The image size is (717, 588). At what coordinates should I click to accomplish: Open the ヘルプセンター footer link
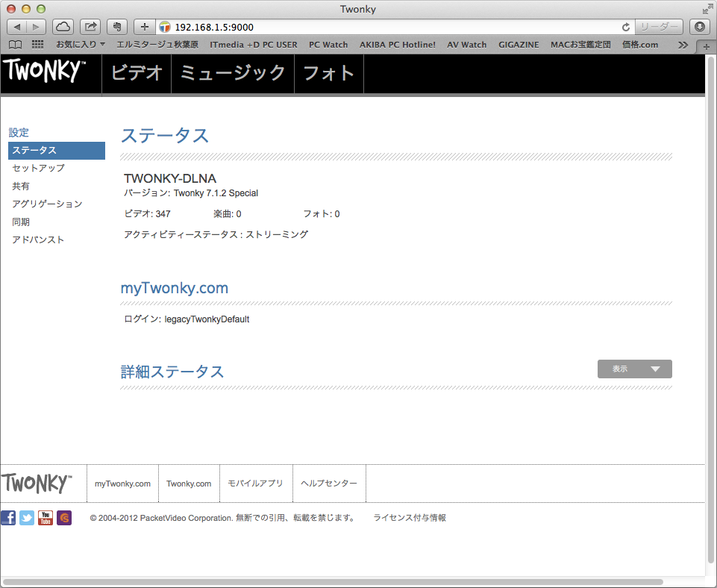pos(329,484)
